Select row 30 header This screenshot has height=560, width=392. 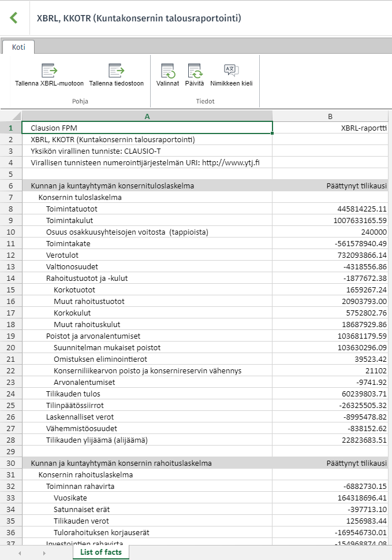tap(11, 463)
